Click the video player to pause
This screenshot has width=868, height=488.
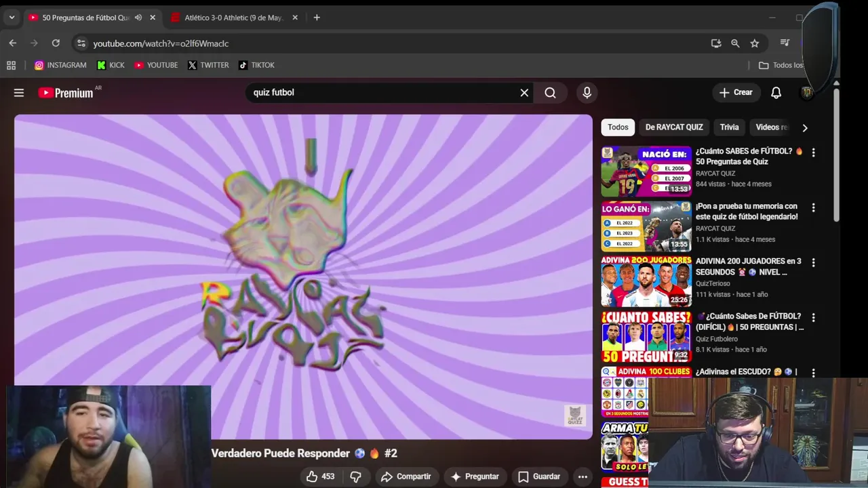point(303,277)
